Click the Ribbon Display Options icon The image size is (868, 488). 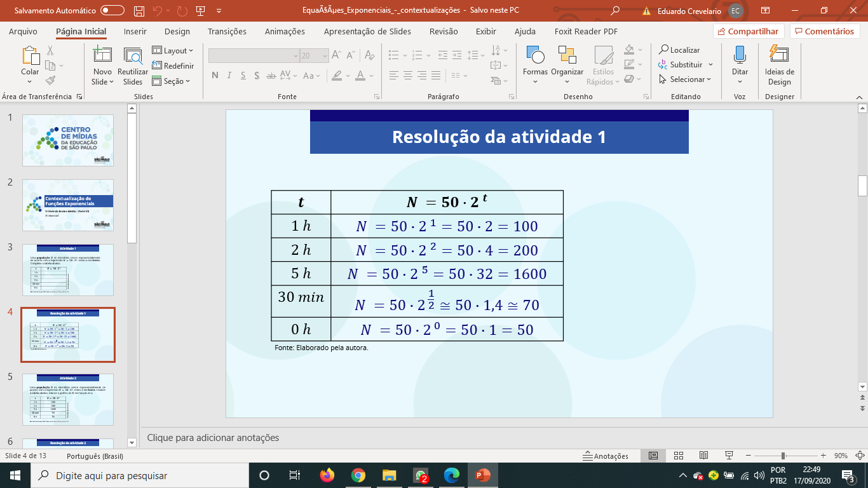(765, 11)
